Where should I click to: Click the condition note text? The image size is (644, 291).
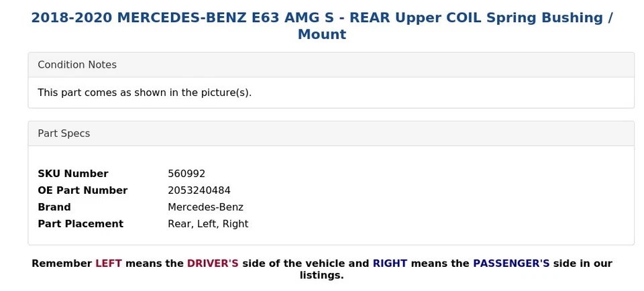144,93
